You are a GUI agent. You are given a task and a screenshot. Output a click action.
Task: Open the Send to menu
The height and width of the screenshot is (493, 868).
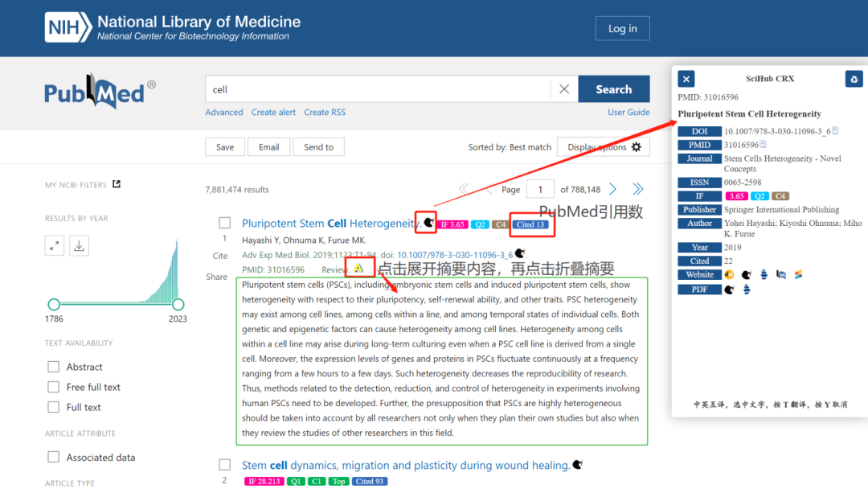point(318,147)
